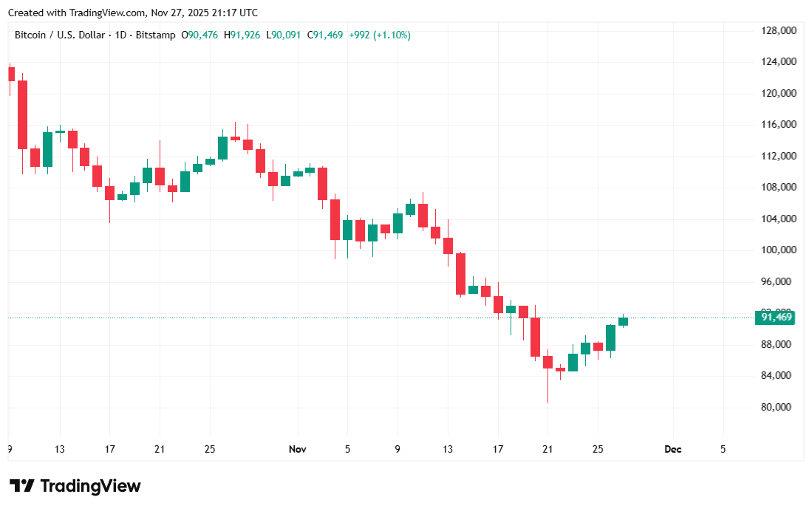Click the 116,000 price axis label

pos(777,125)
